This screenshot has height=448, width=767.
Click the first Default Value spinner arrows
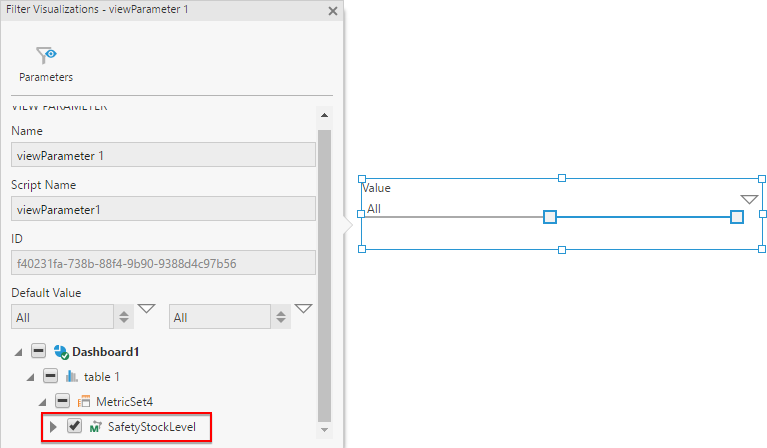point(124,317)
